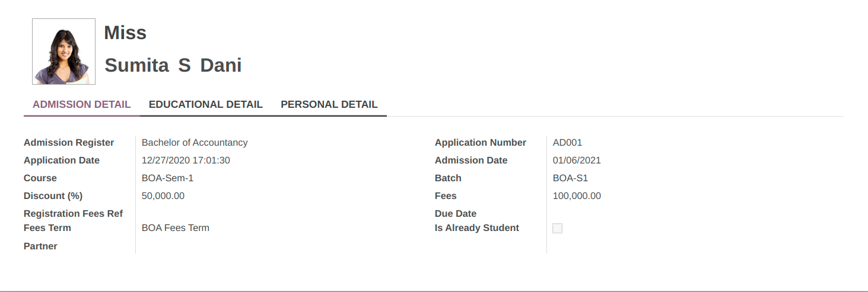Screen dimensions: 868x292
Task: Open the BOA Fees Term link
Action: tap(176, 228)
